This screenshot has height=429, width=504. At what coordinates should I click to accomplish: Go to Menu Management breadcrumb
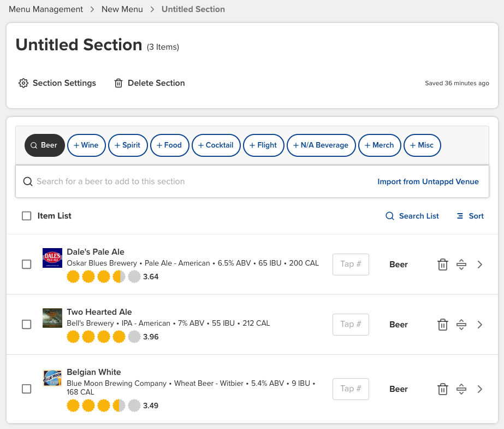coord(46,9)
